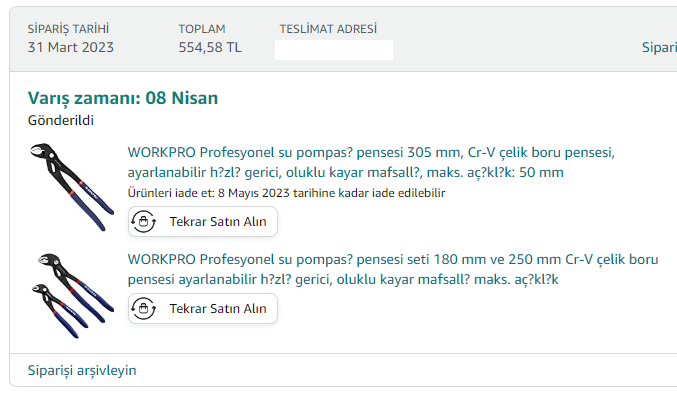Open WORKPRO 305 mm pliers product title
Viewport: 677px width, 396px height.
click(371, 162)
